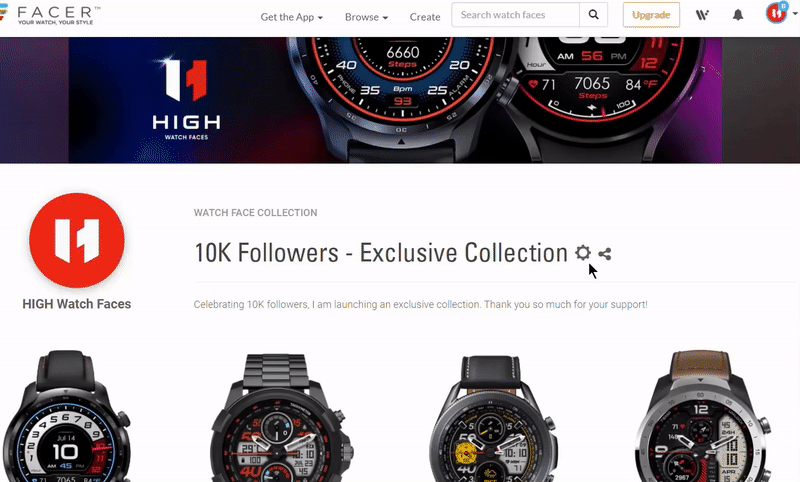Open the metal-band red watch face thumbnail
This screenshot has width=800, height=482.
pos(278,418)
